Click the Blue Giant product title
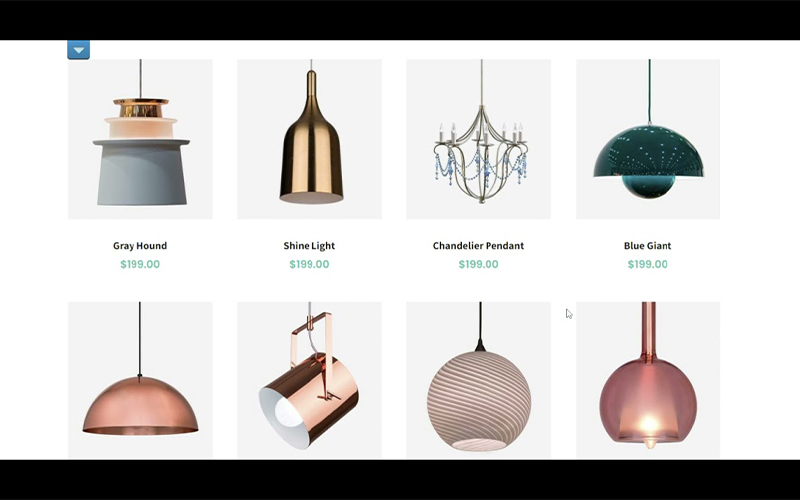 click(647, 245)
